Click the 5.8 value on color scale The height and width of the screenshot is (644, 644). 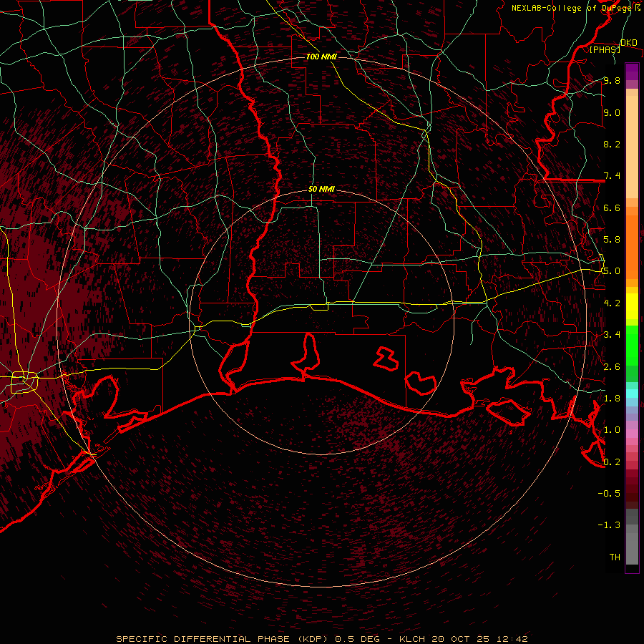pos(612,240)
